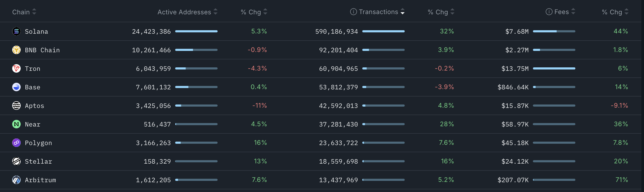Click the Stellar logo icon
Viewport: 644px width, 192px height.
(16, 161)
